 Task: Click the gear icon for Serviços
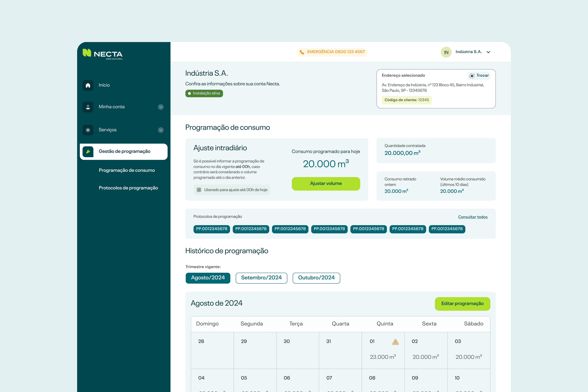[x=88, y=130]
